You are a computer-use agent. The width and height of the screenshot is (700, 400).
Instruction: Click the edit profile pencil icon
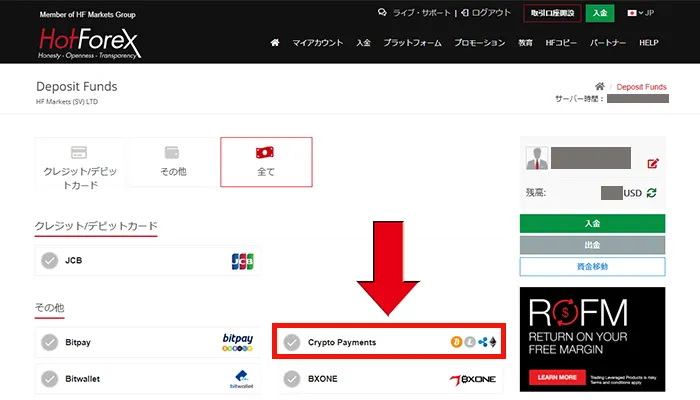click(653, 163)
